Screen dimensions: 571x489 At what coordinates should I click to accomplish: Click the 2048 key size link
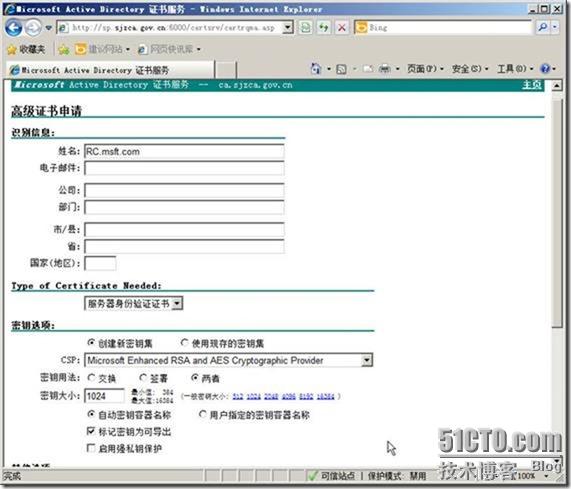tap(271, 397)
